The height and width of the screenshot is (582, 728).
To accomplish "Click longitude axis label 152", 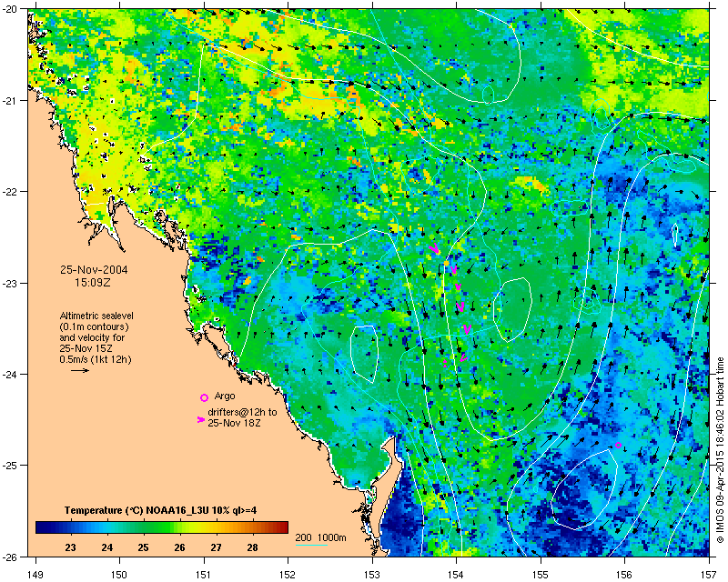I will pos(288,575).
